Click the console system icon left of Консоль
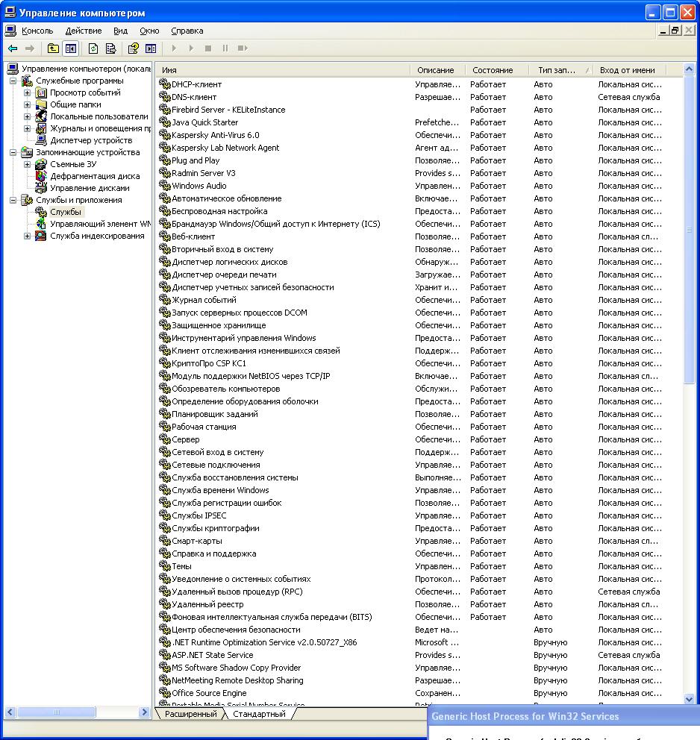 click(10, 31)
